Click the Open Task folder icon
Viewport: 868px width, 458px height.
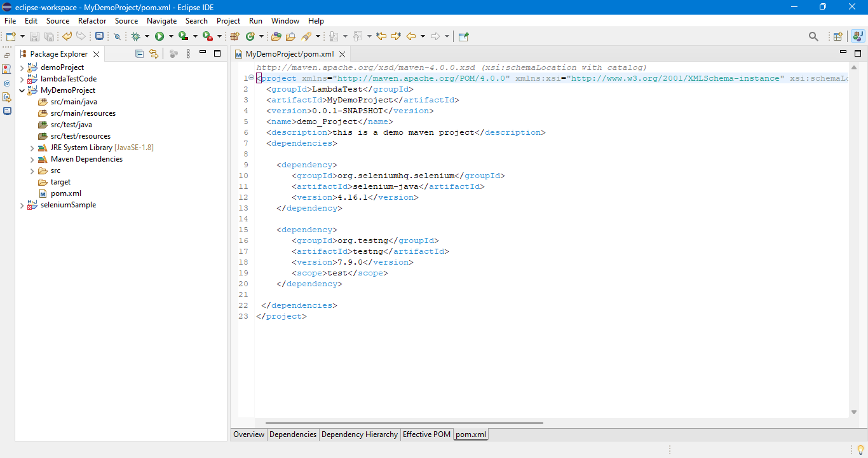click(x=290, y=36)
